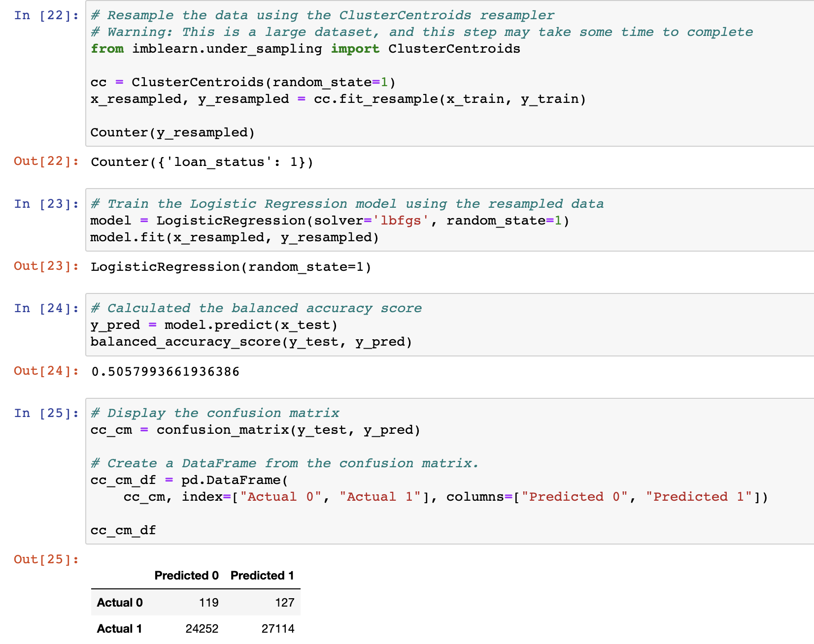Click the In [25] cell prompt label

tap(46, 413)
